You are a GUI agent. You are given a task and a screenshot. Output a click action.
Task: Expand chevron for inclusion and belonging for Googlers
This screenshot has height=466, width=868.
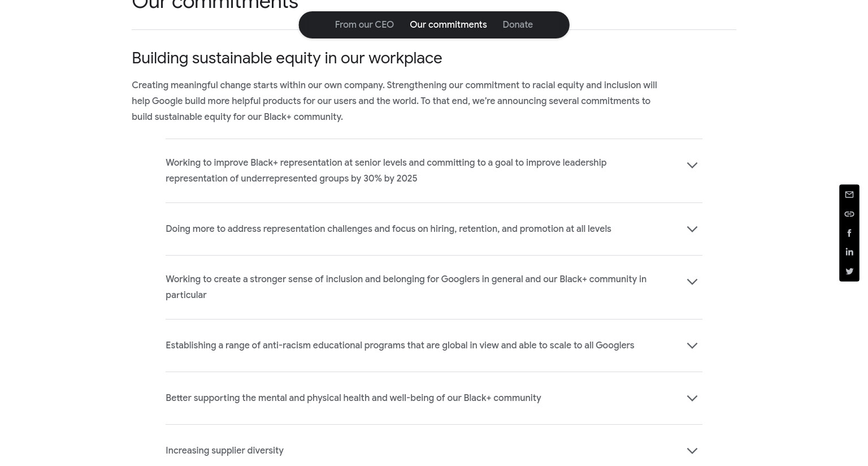(x=692, y=282)
